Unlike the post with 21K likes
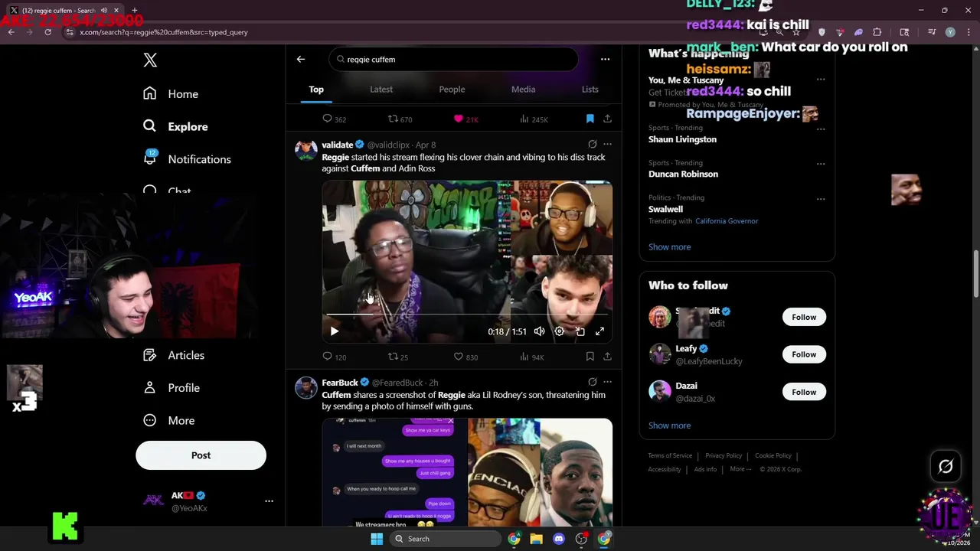This screenshot has width=980, height=551. click(x=465, y=119)
